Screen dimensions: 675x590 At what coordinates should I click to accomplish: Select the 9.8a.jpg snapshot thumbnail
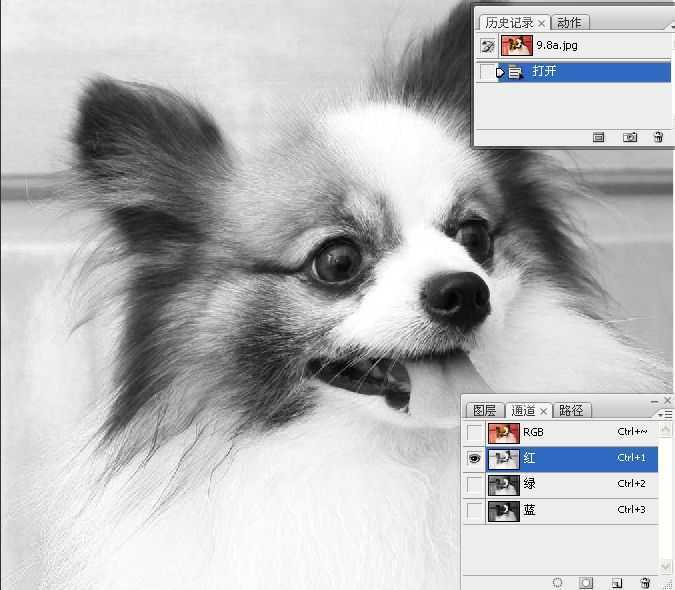pyautogui.click(x=517, y=45)
